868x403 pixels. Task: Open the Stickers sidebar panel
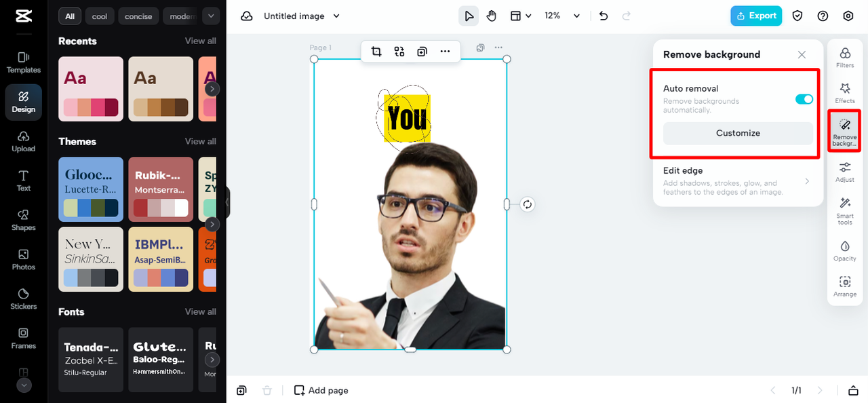pyautogui.click(x=24, y=299)
